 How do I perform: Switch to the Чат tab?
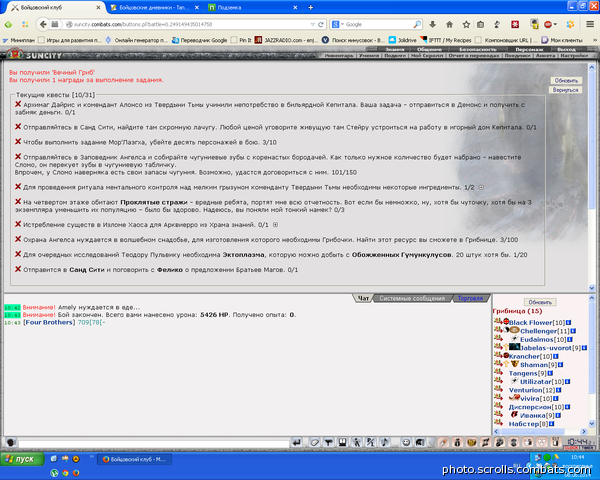point(363,298)
